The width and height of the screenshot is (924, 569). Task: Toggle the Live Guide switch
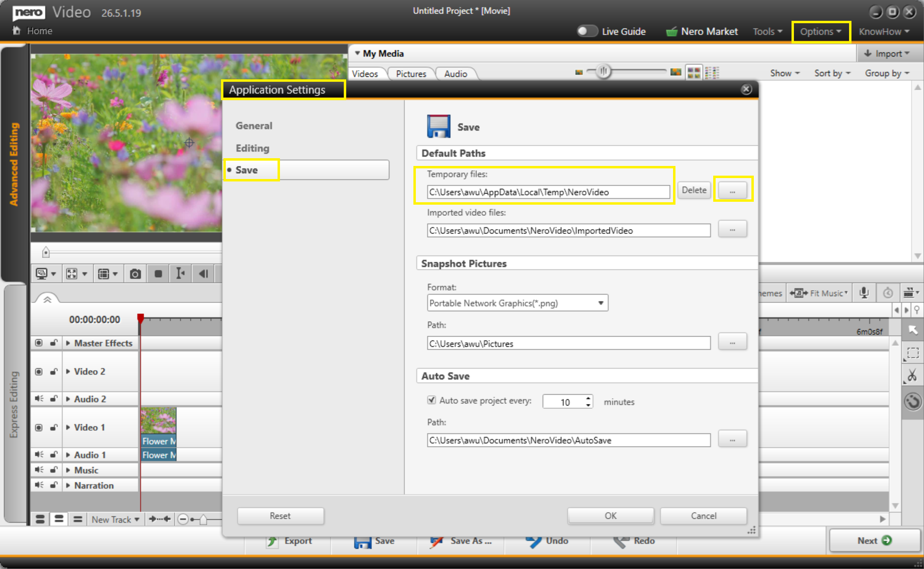tap(587, 31)
